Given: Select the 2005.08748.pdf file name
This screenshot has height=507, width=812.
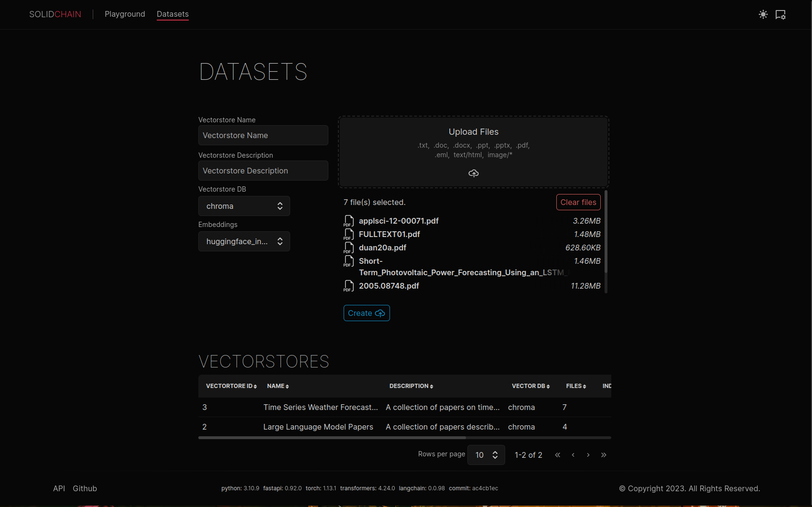Looking at the screenshot, I should point(389,286).
